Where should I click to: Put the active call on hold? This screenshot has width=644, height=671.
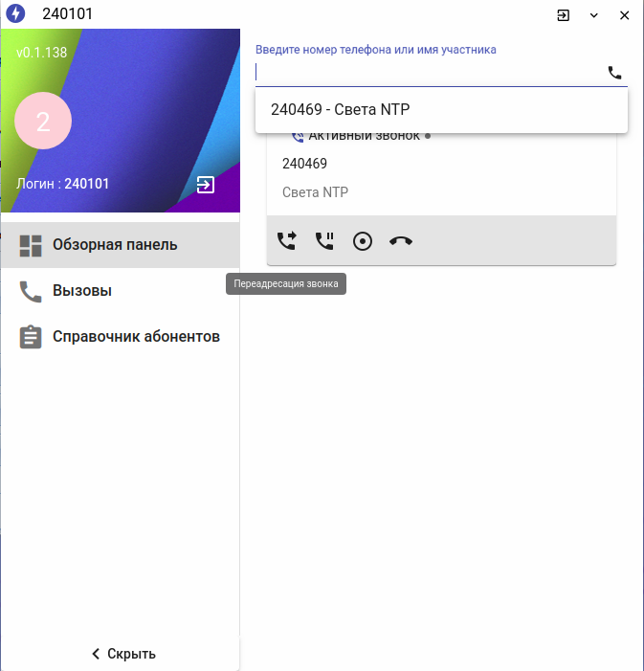(x=324, y=241)
